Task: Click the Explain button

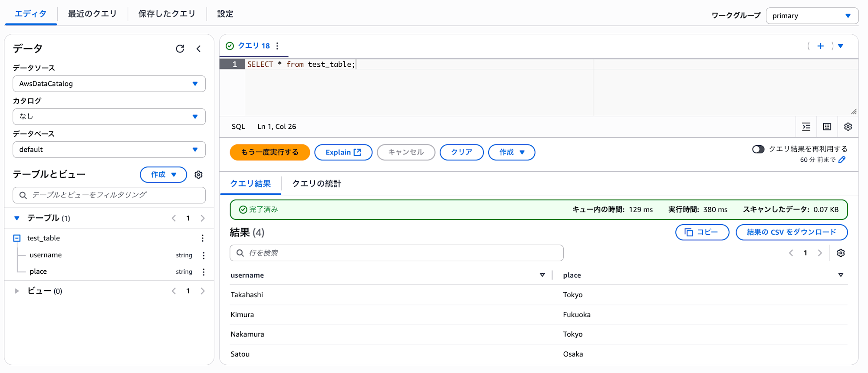Action: click(x=343, y=152)
